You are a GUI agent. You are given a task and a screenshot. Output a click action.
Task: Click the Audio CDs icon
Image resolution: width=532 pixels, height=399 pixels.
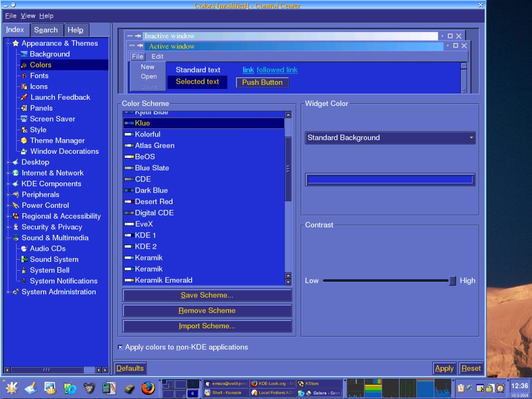(24, 248)
